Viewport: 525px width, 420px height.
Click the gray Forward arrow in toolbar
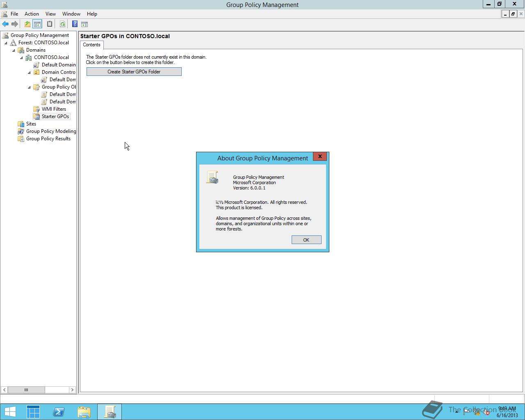pos(14,24)
